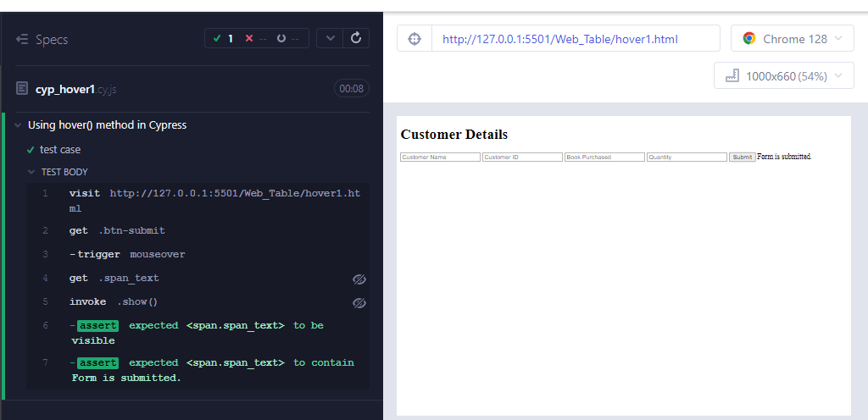Click the Specs back arrow icon
Viewport: 868px width, 420px height.
[x=22, y=39]
